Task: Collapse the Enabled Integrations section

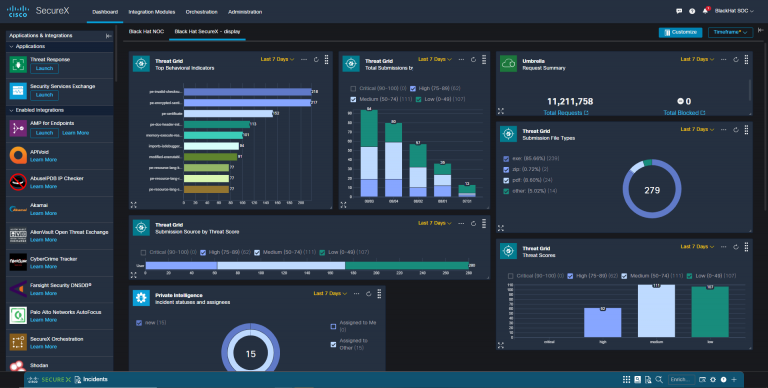Action: click(x=11, y=111)
